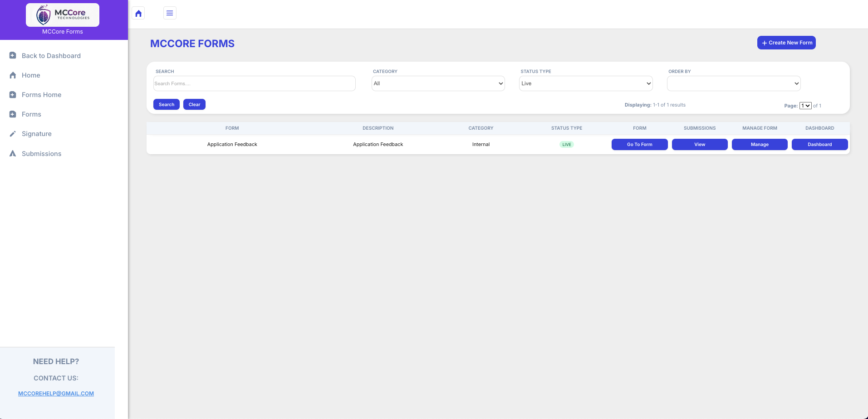Click the pencil icon beside Signature

13,134
